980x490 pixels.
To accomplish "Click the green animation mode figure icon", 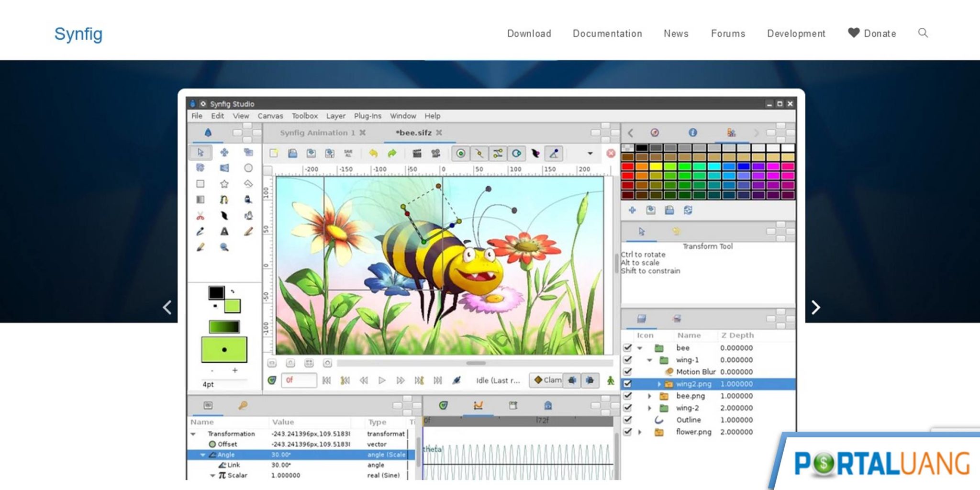I will (x=611, y=380).
